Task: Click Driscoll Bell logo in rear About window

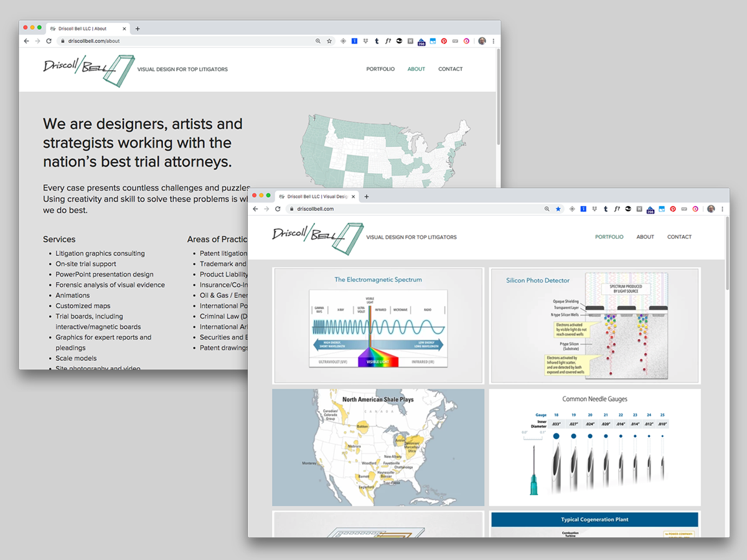Action: tap(88, 70)
